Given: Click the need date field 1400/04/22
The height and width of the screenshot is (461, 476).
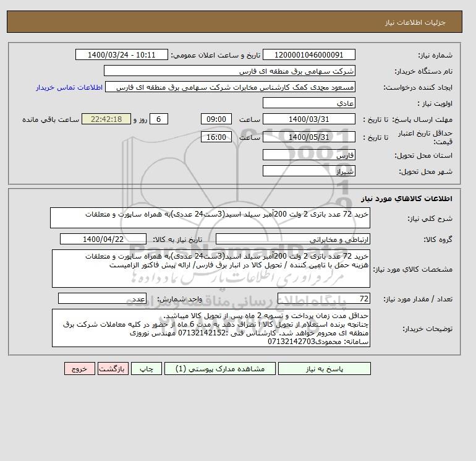Looking at the screenshot, I should click(x=103, y=239).
